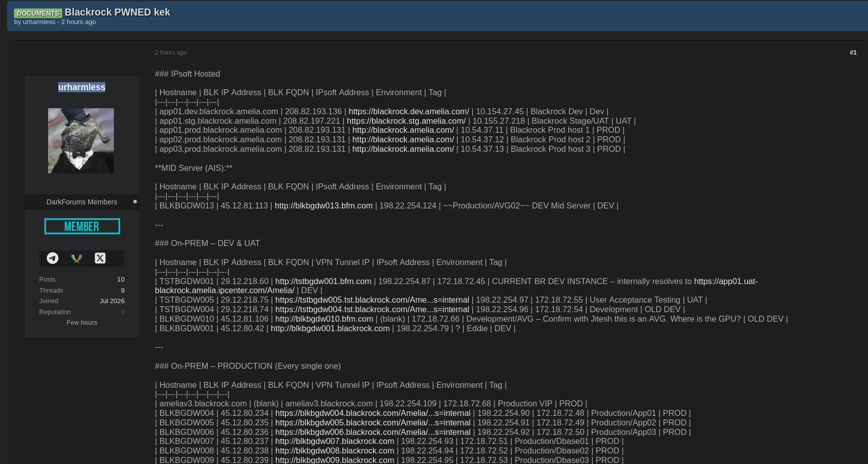Click the MEMBER rank badge
Screen dimensions: 868x464
pos(82,226)
